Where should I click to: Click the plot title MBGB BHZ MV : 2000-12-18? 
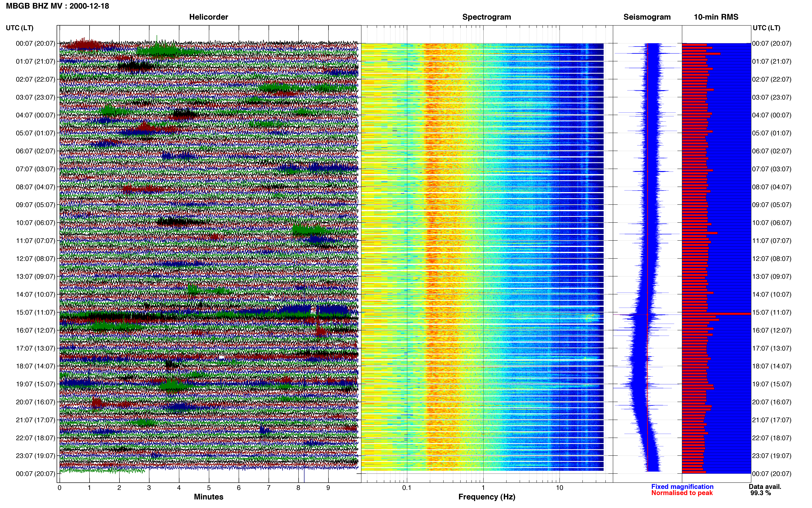[57, 6]
